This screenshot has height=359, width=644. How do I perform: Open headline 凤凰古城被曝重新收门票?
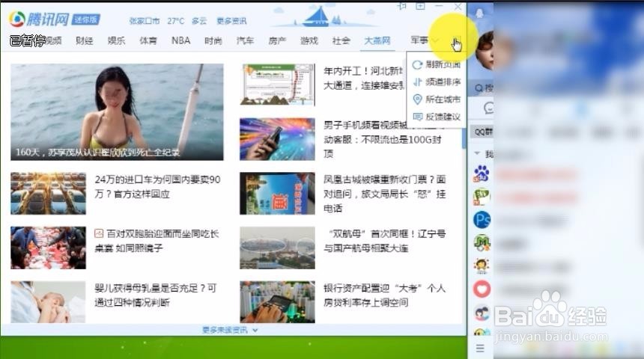(384, 194)
